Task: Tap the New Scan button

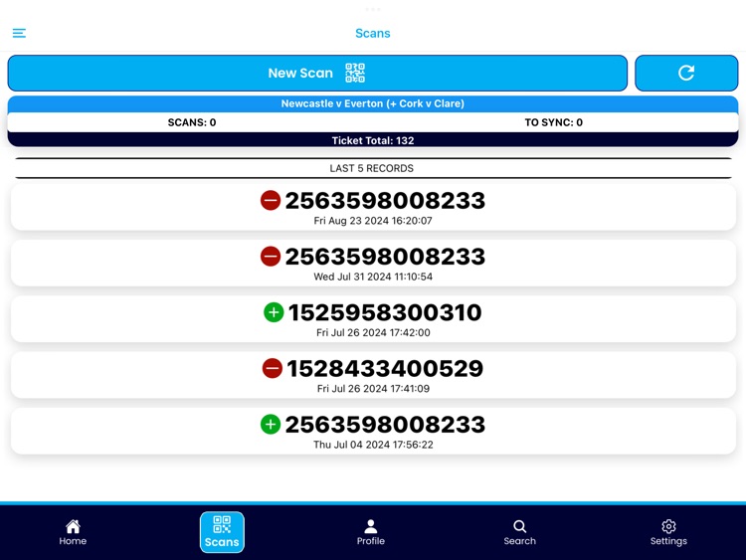Action: [317, 73]
